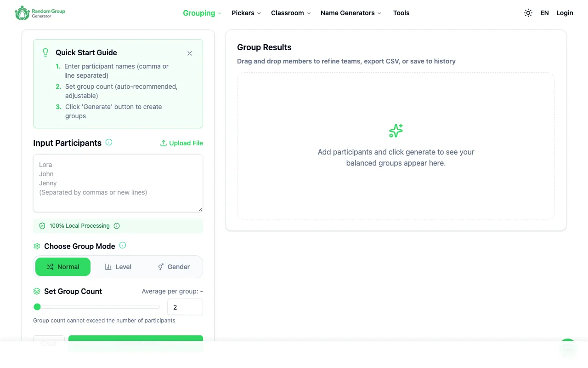Click the participants names text area
Image resolution: width=588 pixels, height=368 pixels.
(118, 183)
